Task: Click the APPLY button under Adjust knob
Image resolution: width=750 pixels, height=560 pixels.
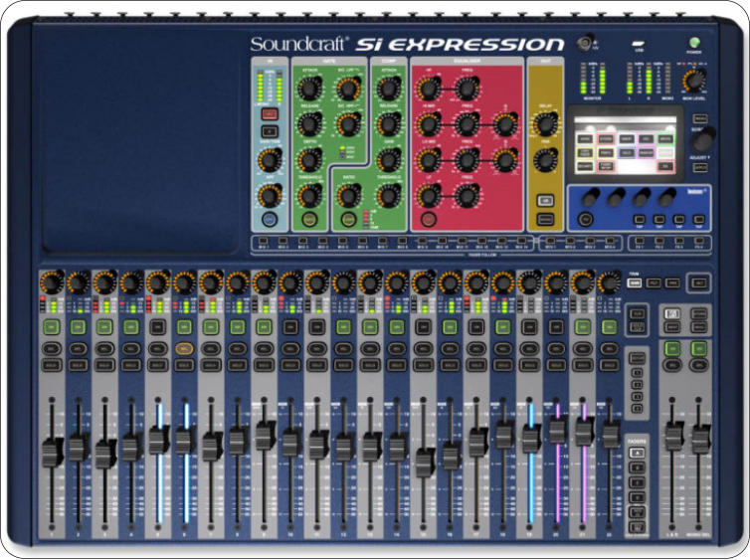Action: (x=700, y=167)
